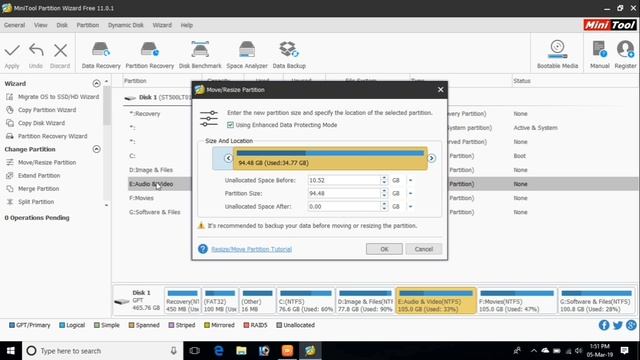The image size is (640, 360).
Task: Open the General menu
Action: (x=14, y=25)
